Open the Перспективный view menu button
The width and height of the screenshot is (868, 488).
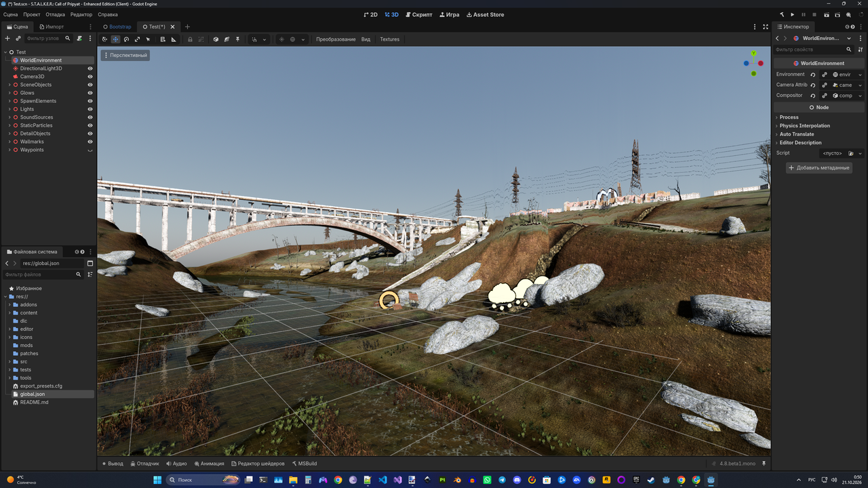pyautogui.click(x=125, y=55)
